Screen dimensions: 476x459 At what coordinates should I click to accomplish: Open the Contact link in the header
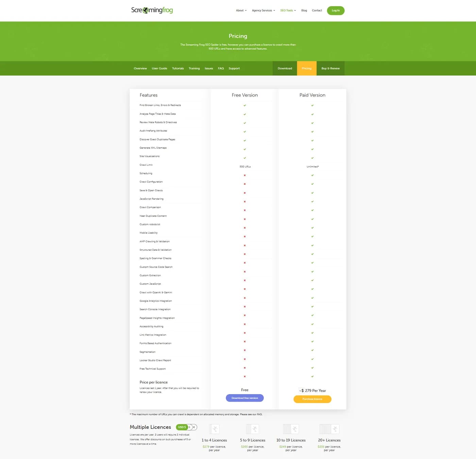[317, 11]
